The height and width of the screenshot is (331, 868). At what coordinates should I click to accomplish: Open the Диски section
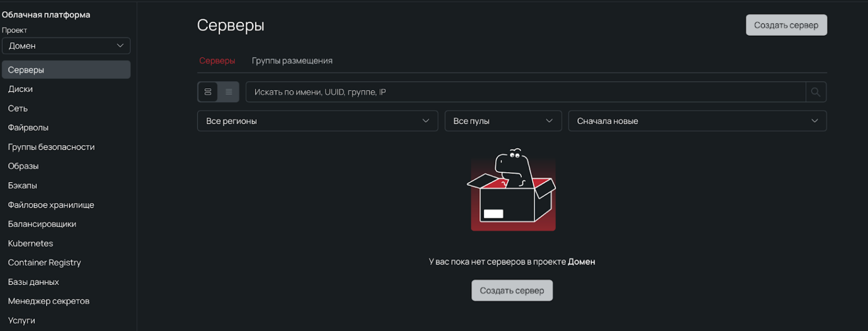click(x=19, y=89)
